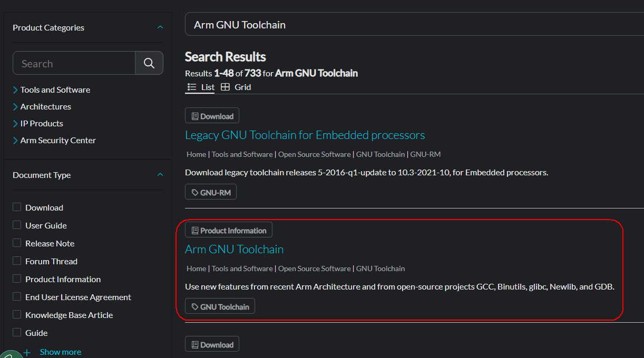Click the Document Type heading
The image size is (644, 358).
click(42, 175)
